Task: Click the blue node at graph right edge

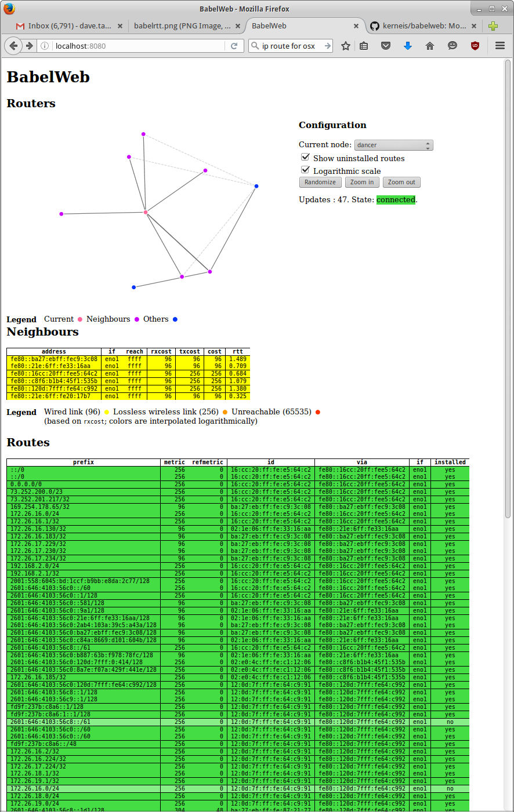Action: pos(256,186)
